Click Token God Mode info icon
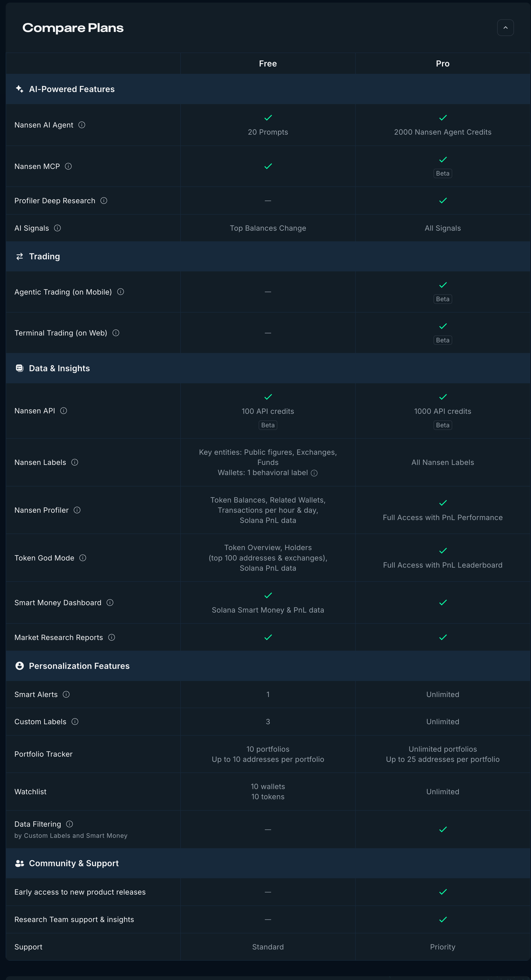531x980 pixels. tap(83, 558)
